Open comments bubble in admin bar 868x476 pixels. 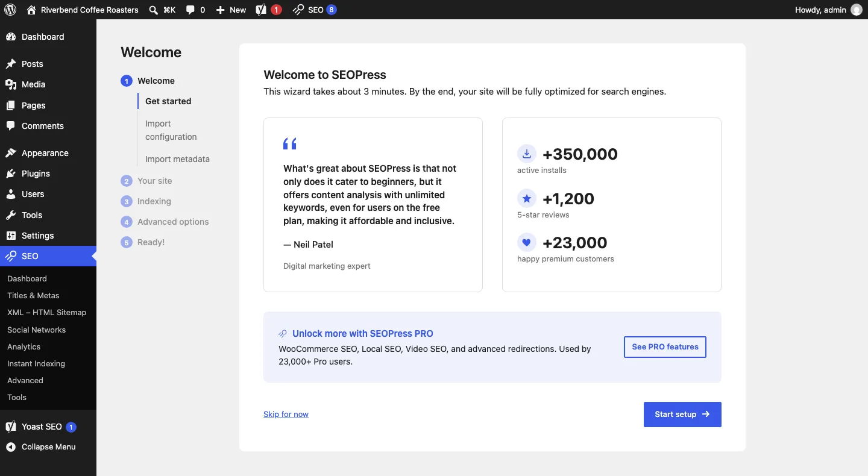195,10
